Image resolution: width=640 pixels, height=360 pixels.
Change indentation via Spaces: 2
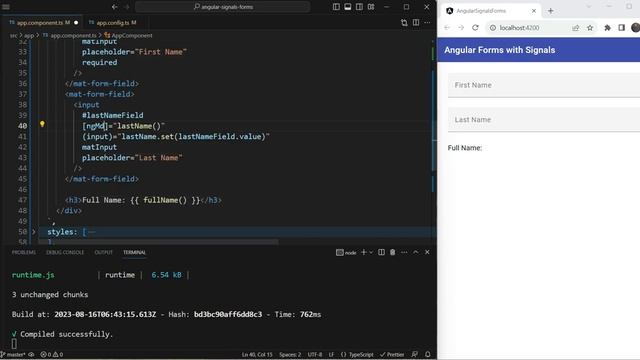pos(290,355)
